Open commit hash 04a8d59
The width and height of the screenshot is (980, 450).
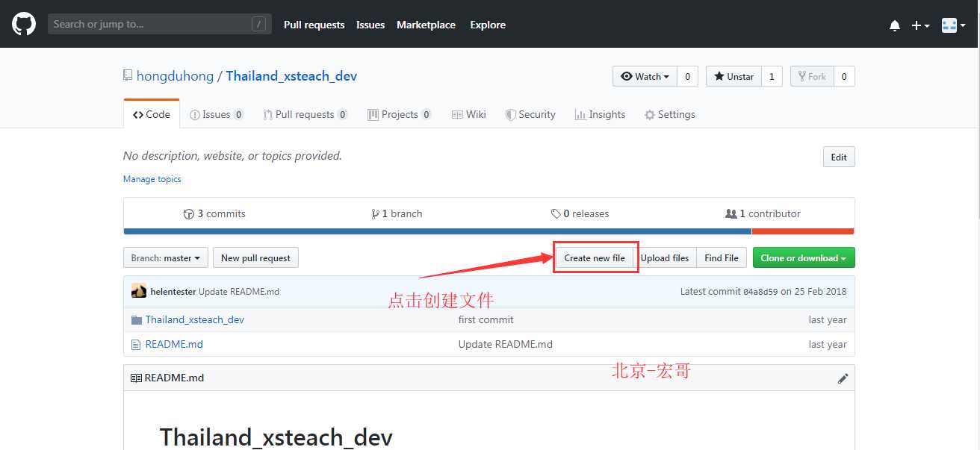(x=760, y=292)
